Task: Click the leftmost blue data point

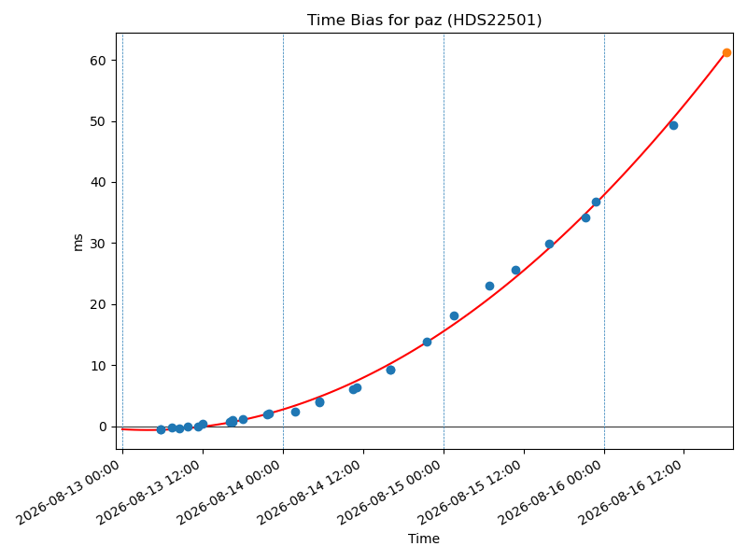Action: click(x=161, y=429)
